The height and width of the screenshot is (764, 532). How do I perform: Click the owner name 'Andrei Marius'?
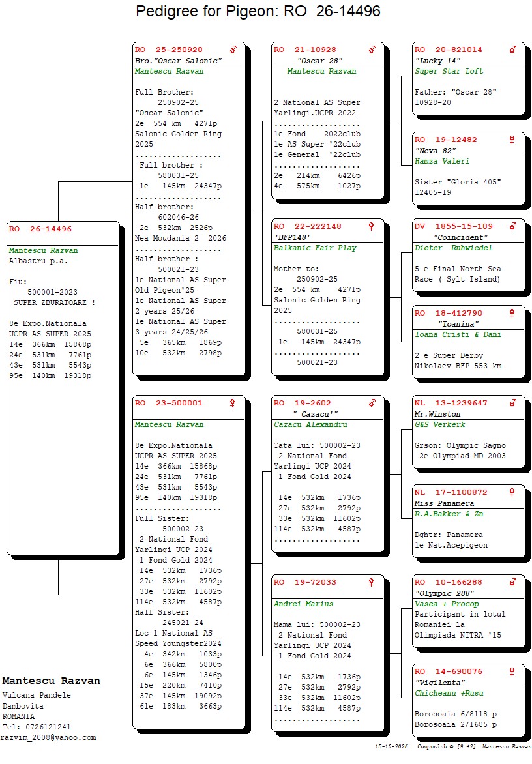pos(304,604)
